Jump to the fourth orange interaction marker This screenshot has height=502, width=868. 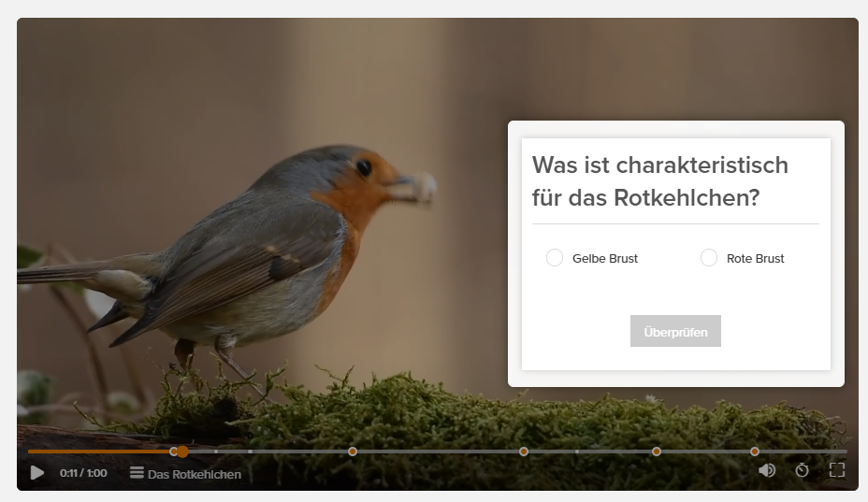(657, 452)
